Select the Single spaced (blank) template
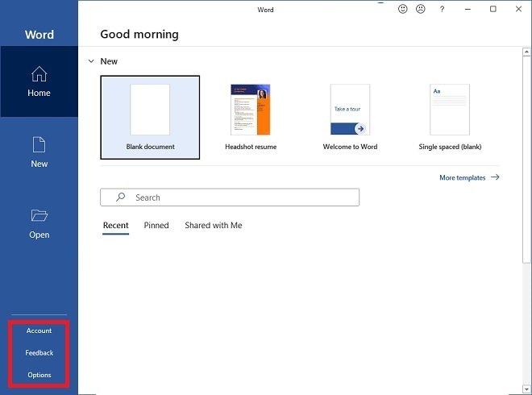This screenshot has width=532, height=395. click(x=450, y=117)
